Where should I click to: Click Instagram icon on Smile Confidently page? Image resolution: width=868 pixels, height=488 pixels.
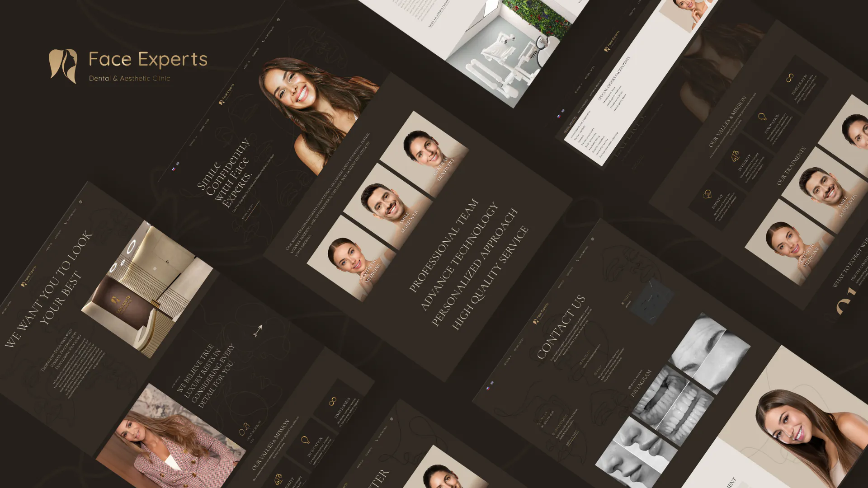point(278,20)
